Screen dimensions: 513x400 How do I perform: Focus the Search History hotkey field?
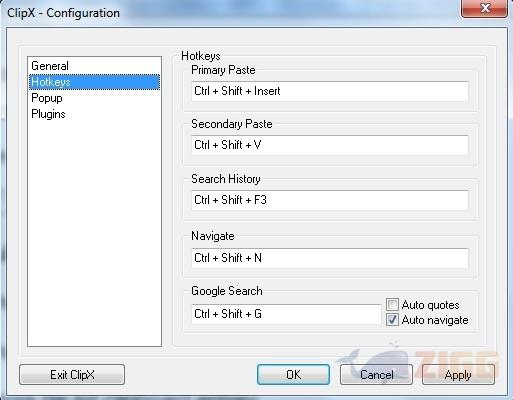click(x=330, y=200)
